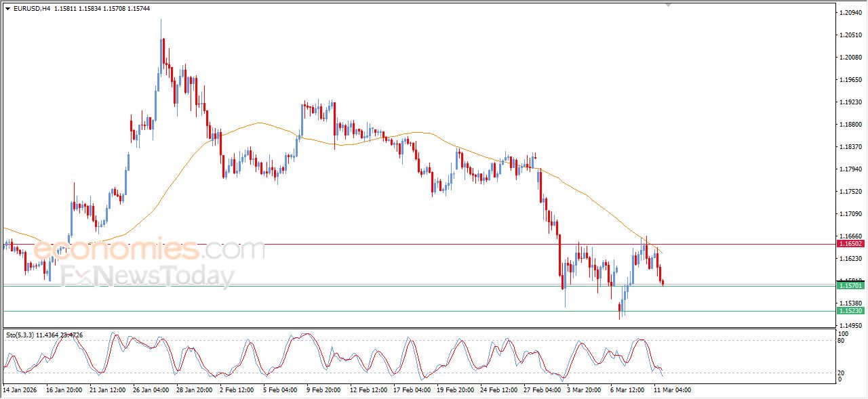Image resolution: width=868 pixels, height=399 pixels.
Task: Click the 1.18370 price axis value
Action: [x=850, y=147]
